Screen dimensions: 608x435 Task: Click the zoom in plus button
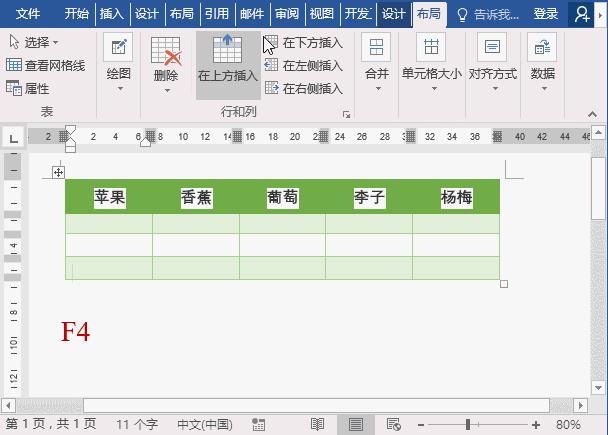coord(536,425)
